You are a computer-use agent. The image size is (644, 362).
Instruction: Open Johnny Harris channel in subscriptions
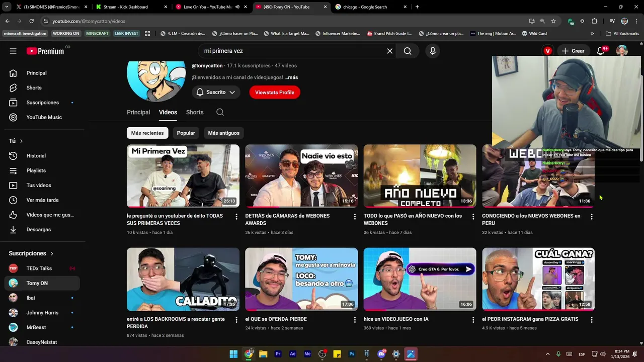coord(42,313)
